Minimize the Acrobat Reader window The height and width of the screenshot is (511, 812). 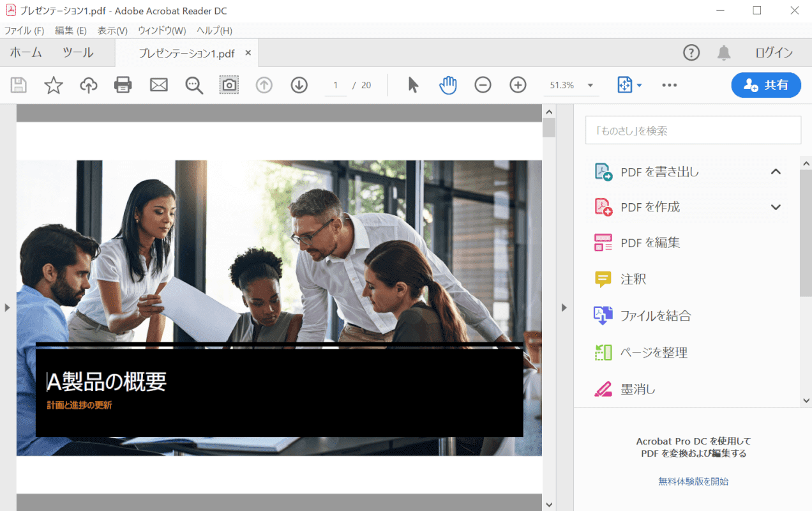pyautogui.click(x=720, y=11)
